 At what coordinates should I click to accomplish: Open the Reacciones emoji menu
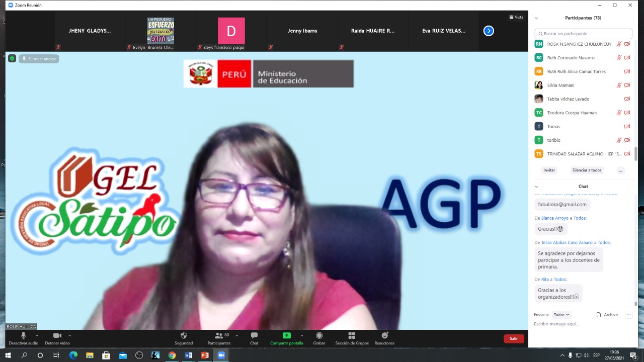click(x=384, y=338)
